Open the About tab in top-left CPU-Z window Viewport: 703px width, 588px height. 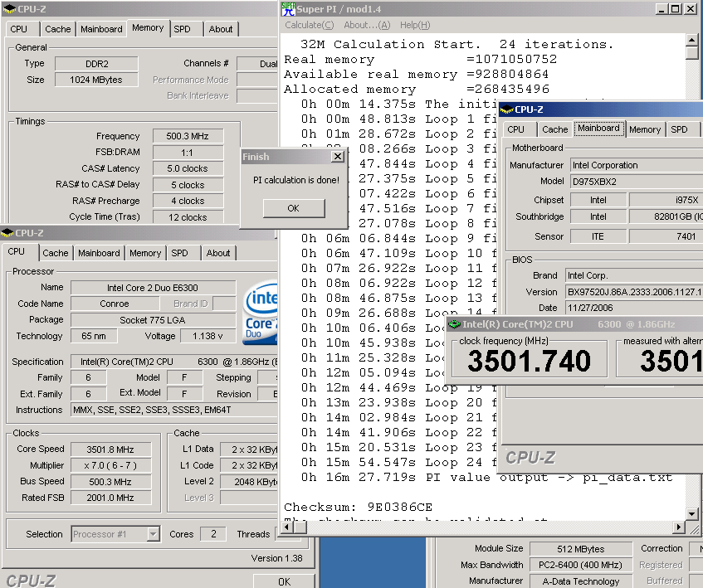click(x=221, y=29)
